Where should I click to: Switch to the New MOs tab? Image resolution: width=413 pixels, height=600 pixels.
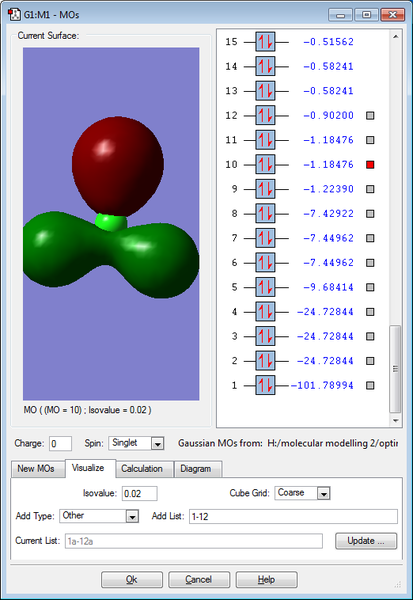coord(36,469)
